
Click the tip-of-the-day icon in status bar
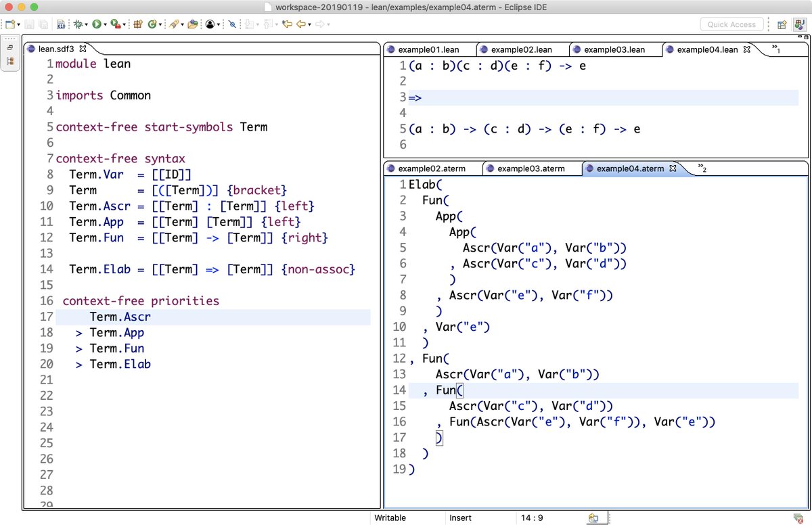click(x=593, y=518)
